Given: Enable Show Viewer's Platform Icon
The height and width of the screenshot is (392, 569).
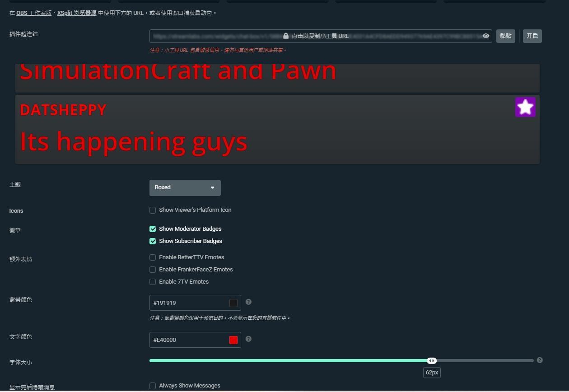Looking at the screenshot, I should coord(153,210).
